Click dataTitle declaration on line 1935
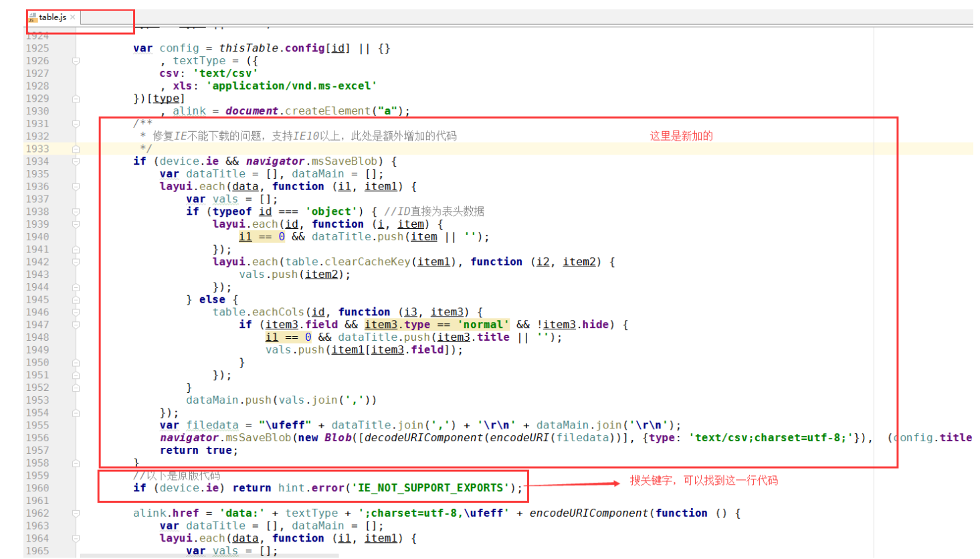980x559 pixels. pyautogui.click(x=215, y=174)
